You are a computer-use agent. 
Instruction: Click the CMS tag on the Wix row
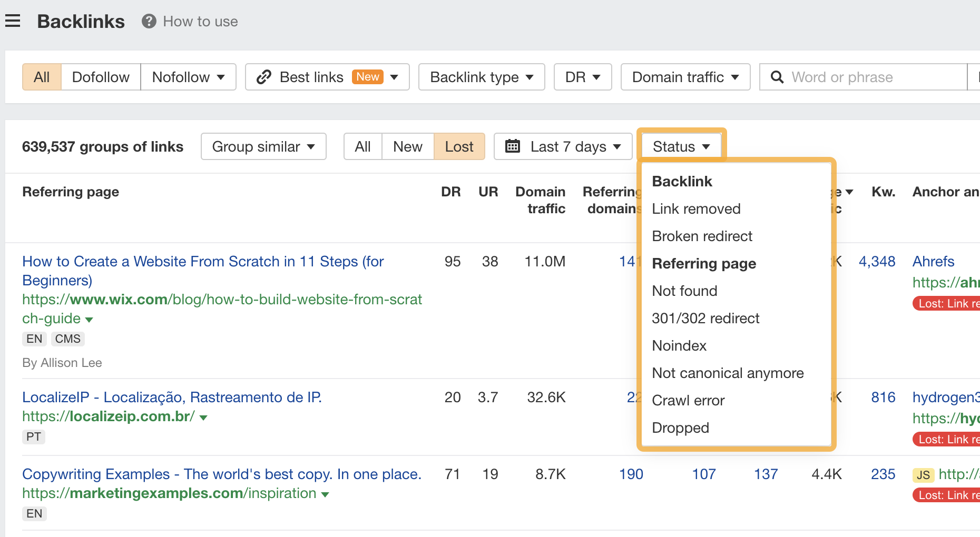(68, 339)
